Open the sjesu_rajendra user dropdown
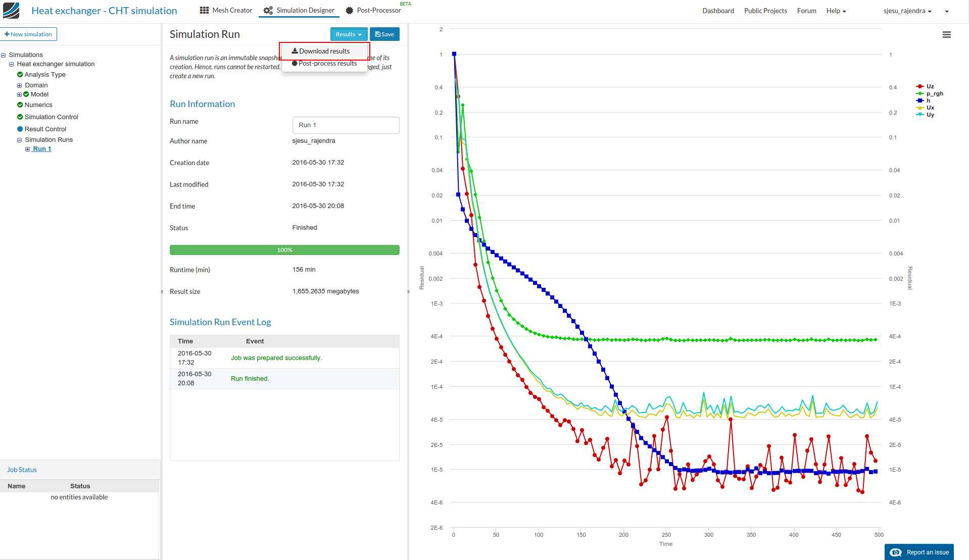The width and height of the screenshot is (969, 560). pos(907,11)
